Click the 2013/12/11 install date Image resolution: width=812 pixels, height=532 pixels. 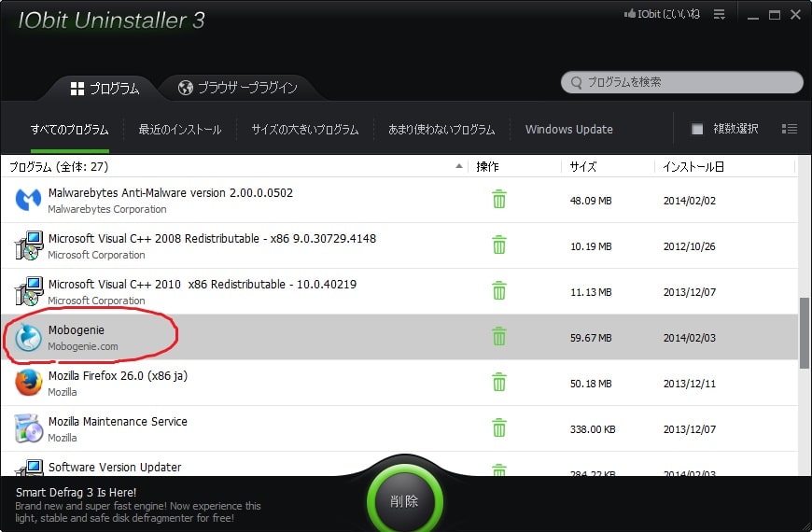(x=690, y=384)
